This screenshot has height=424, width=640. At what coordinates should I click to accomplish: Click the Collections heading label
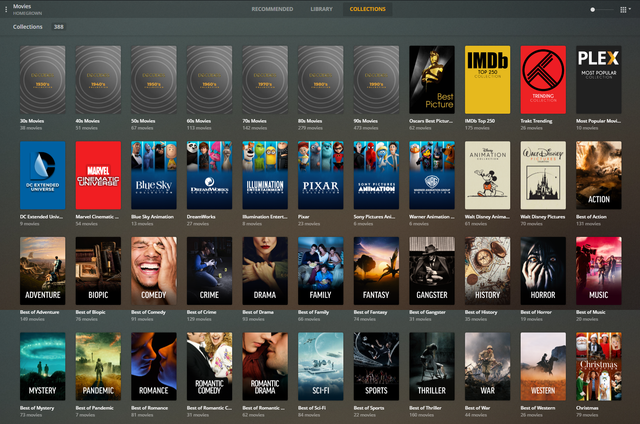(28, 27)
